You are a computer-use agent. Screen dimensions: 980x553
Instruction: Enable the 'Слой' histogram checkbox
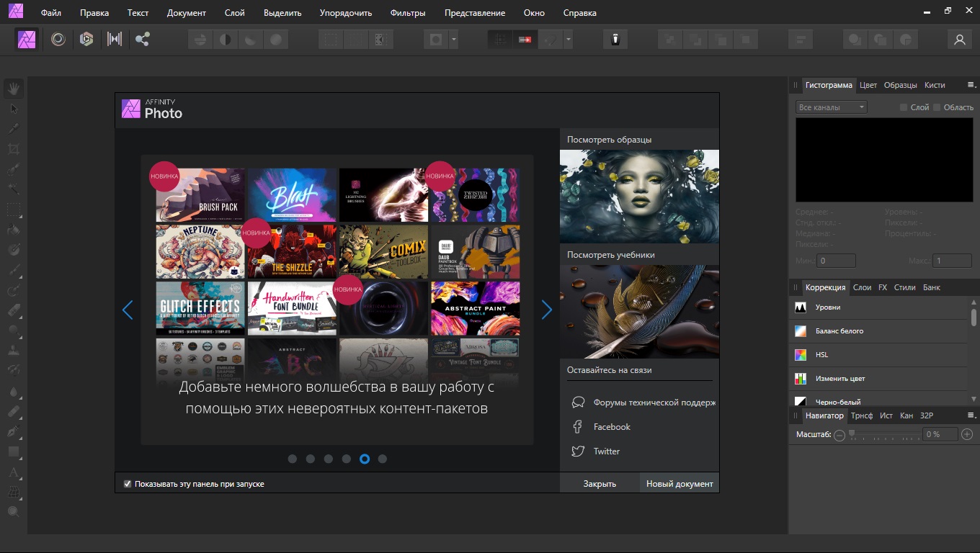click(904, 107)
